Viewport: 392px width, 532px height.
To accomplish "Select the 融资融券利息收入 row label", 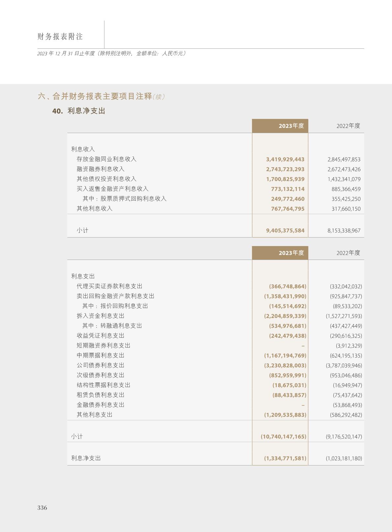I will (100, 169).
